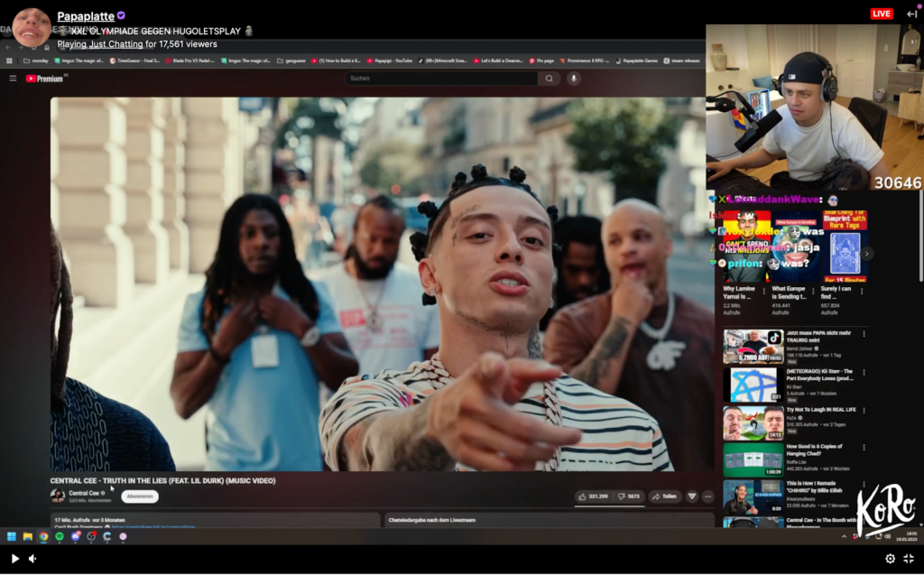Viewport: 924px width, 585px height.
Task: Open options for 'Jetzt muss PAPA' video
Action: [x=864, y=334]
